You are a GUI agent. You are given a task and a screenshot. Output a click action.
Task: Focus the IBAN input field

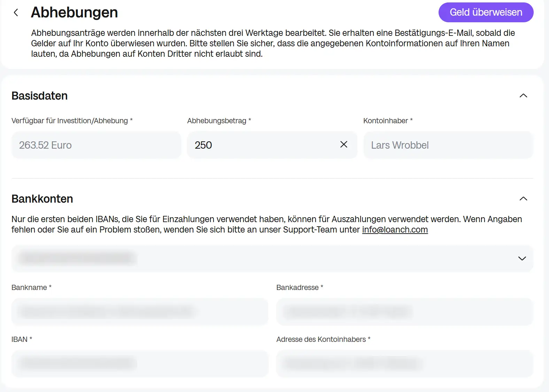[x=140, y=363]
